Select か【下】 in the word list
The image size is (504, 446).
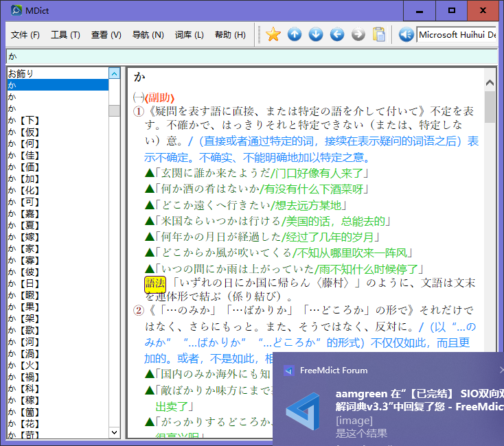pyautogui.click(x=58, y=120)
